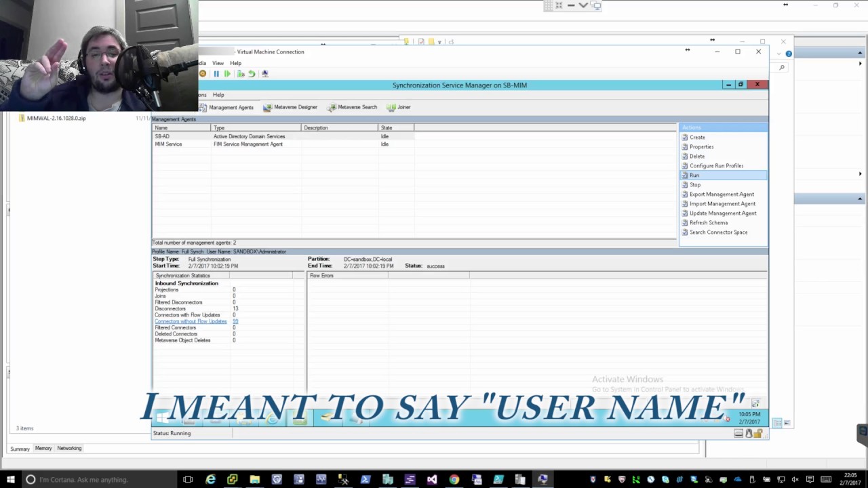This screenshot has height=488, width=868.
Task: Open Google Chrome from taskbar
Action: (x=454, y=480)
